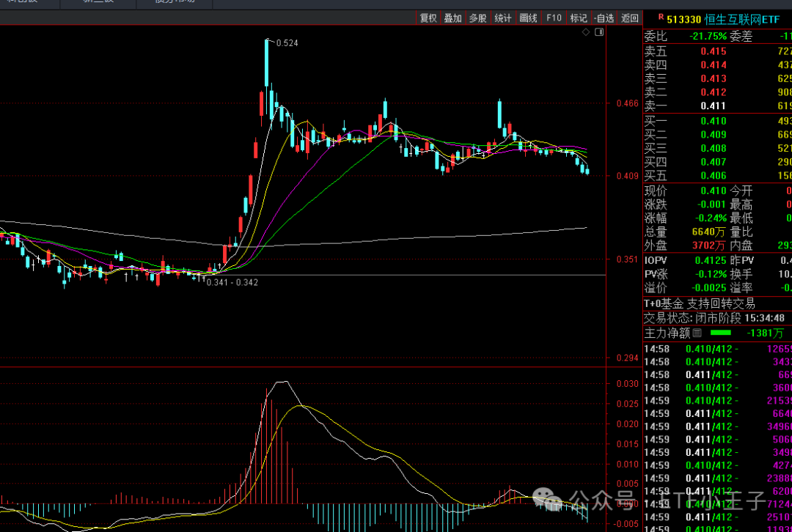Select the 买三 price 0.408
The width and height of the screenshot is (792, 532).
714,148
